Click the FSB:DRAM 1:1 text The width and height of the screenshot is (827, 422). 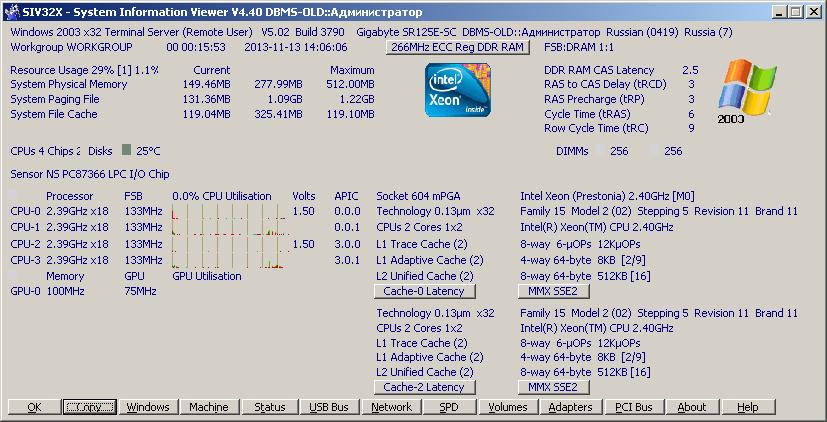point(579,47)
